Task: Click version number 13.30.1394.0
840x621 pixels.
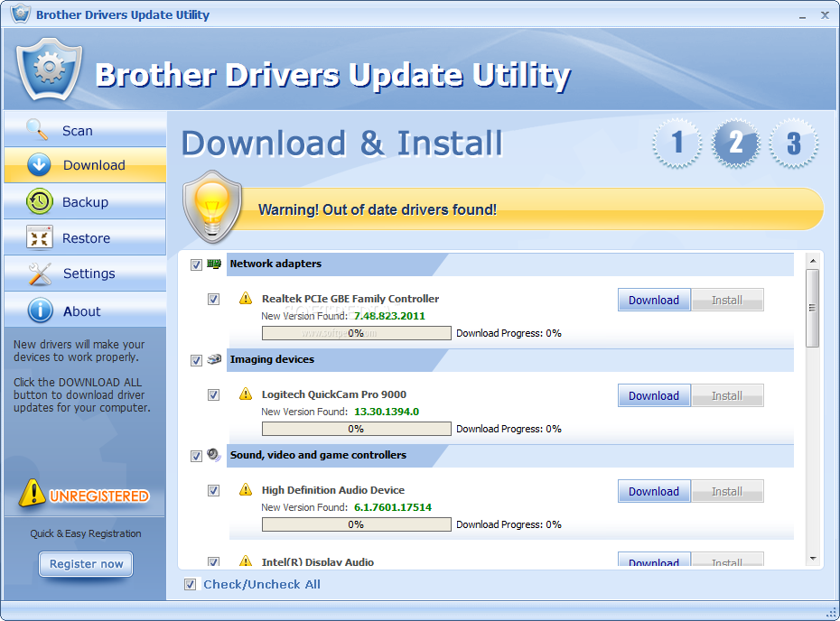Action: pos(387,412)
